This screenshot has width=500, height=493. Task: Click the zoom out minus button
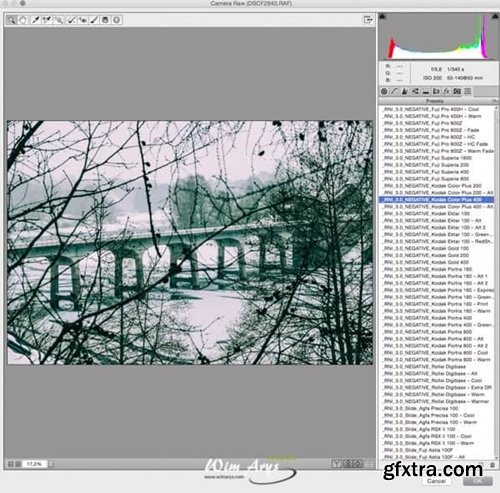[10, 464]
